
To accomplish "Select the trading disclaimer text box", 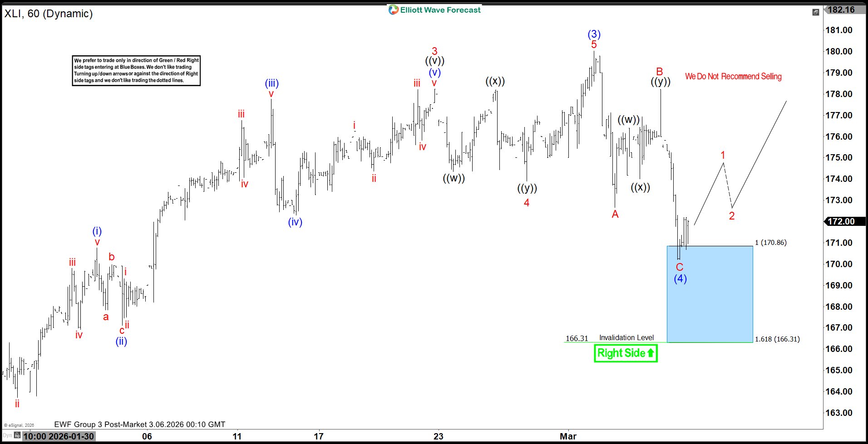I will 136,70.
